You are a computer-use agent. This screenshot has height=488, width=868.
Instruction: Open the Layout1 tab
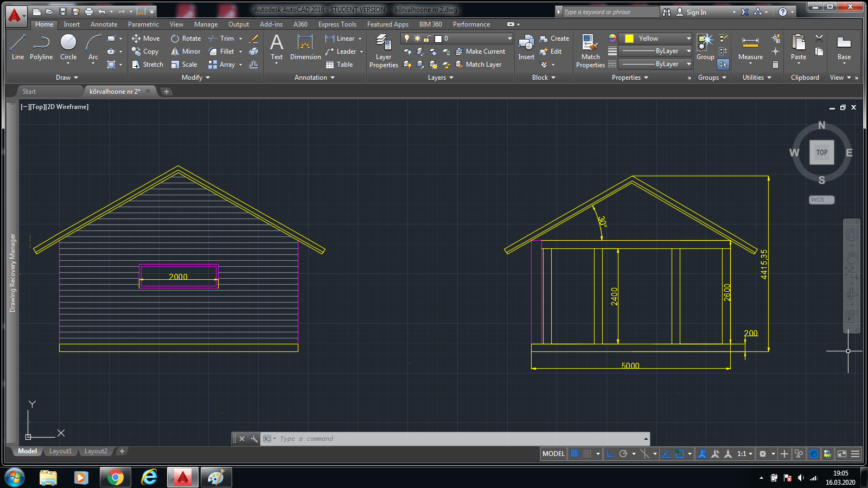point(60,451)
